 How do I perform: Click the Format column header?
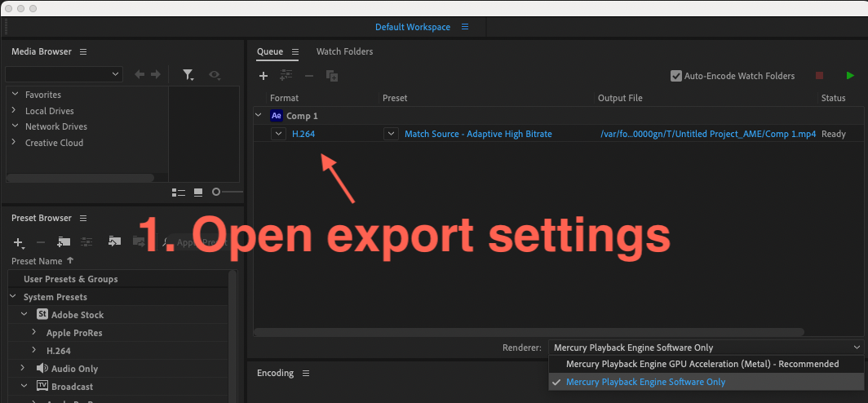point(284,98)
